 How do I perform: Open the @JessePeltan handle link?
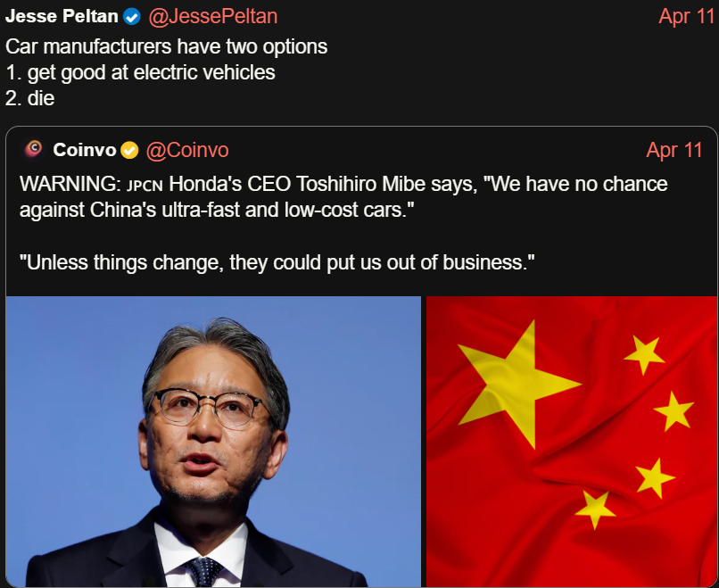[213, 17]
